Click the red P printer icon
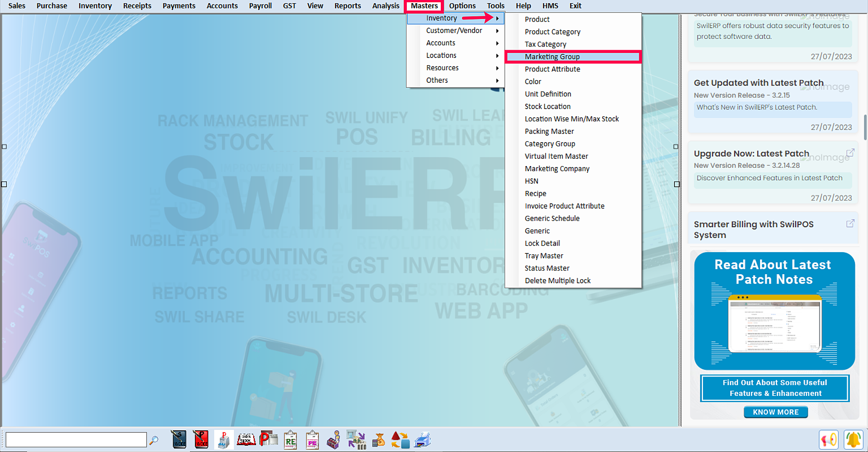The image size is (868, 452). (269, 439)
